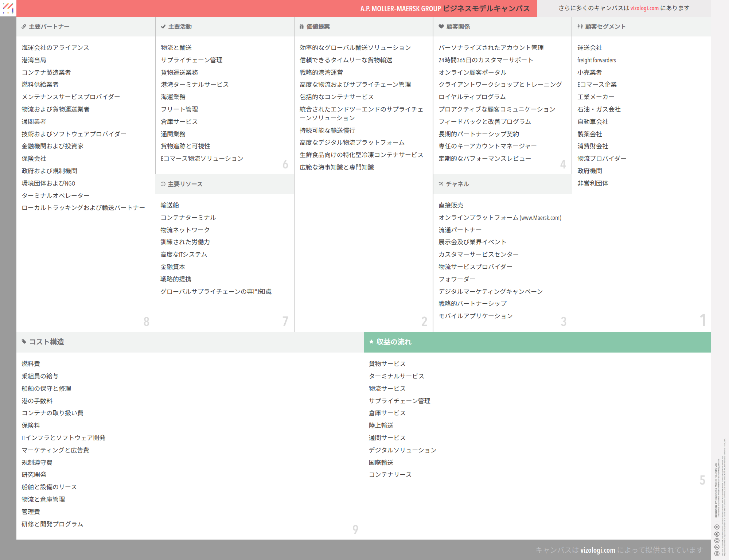Click the link icon beside 主要パートナー
Screen dimensions: 729x560
point(24,27)
